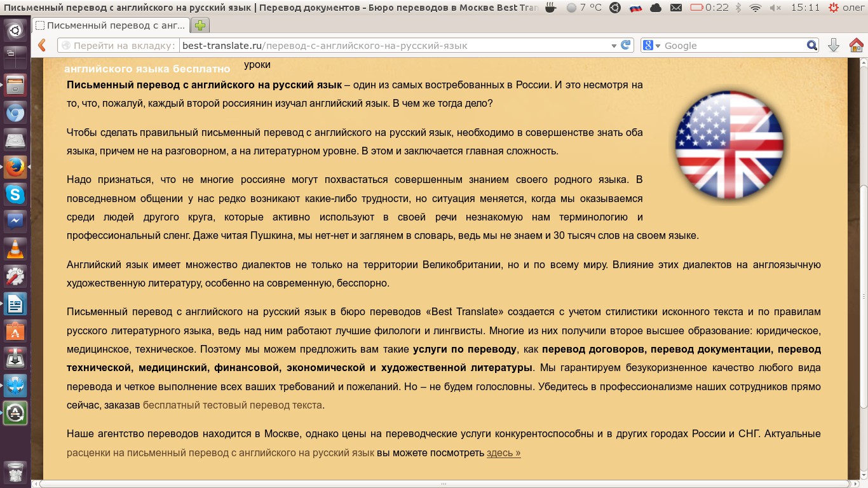868x488 pixels.
Task: Click the bold 'услуги по переводу' text
Action: coord(465,349)
